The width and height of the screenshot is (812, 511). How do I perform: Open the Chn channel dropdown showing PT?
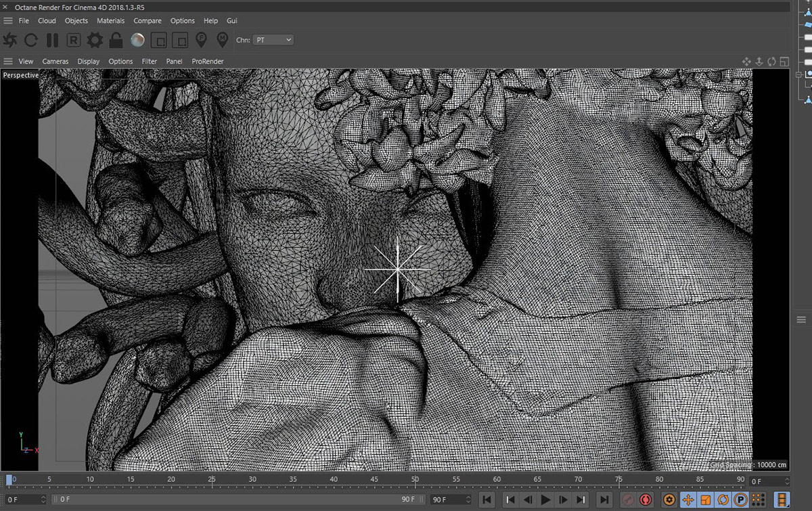pyautogui.click(x=273, y=40)
